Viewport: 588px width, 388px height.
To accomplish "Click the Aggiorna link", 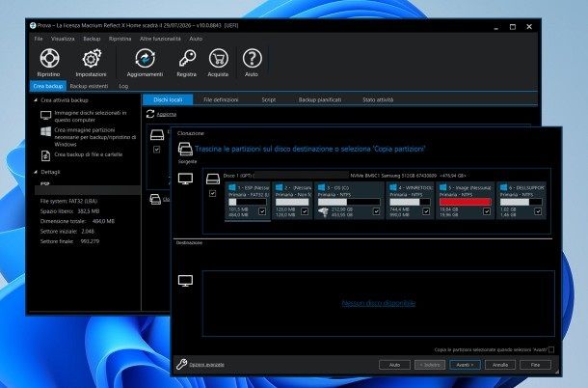I will 166,114.
